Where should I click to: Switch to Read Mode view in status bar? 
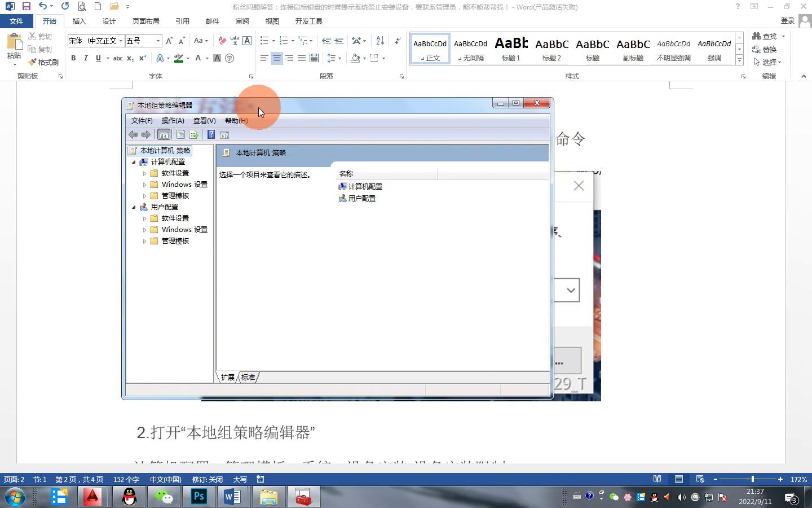[x=657, y=479]
